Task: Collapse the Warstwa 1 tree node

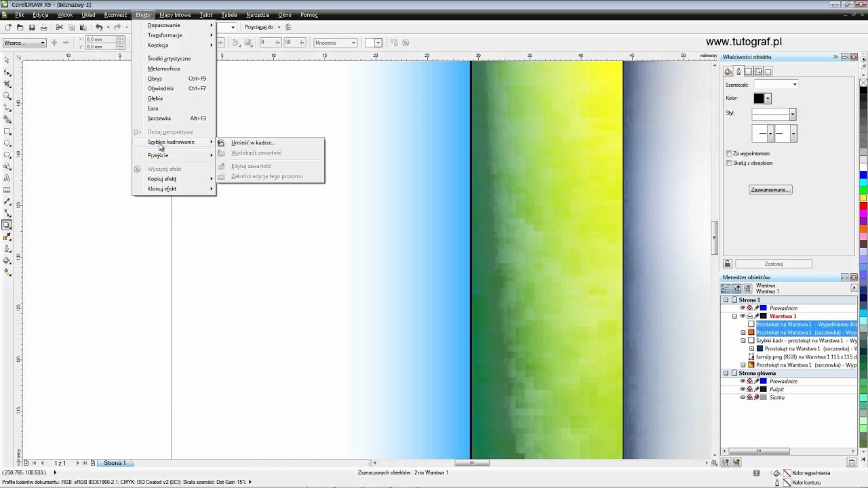Action: click(x=734, y=317)
